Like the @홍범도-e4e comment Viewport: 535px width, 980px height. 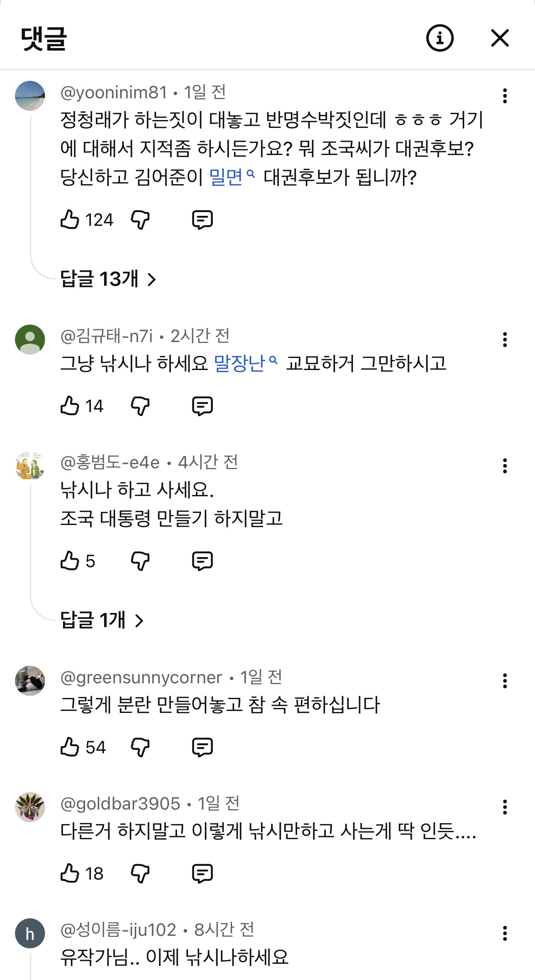coord(70,561)
